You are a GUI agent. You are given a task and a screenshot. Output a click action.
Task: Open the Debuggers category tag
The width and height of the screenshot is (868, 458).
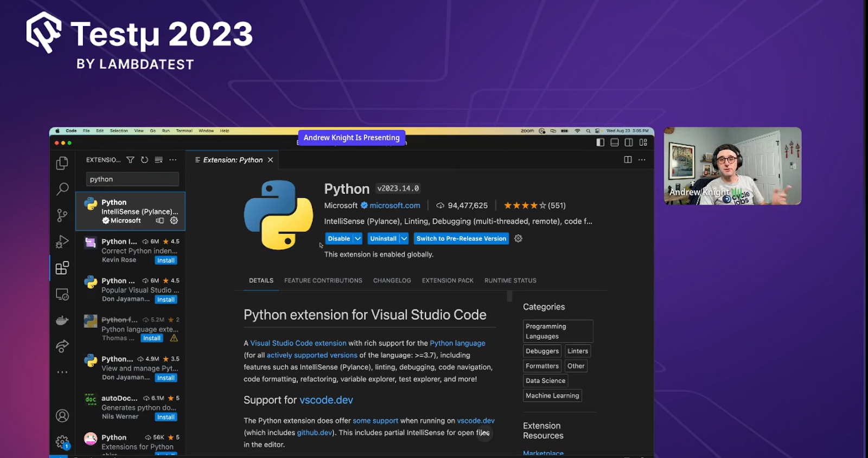pos(542,351)
